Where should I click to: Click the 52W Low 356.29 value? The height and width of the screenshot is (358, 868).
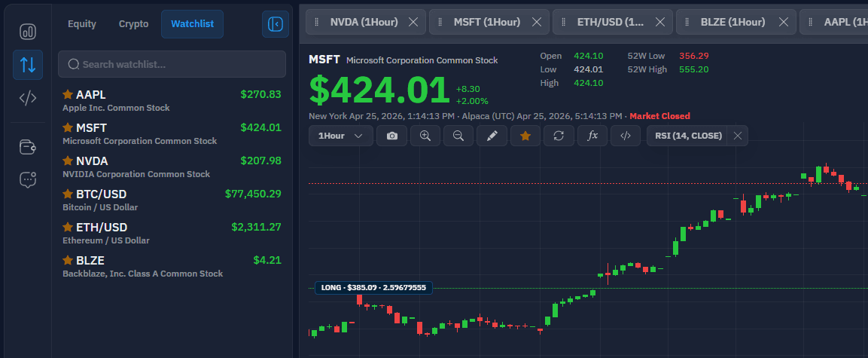pyautogui.click(x=693, y=56)
